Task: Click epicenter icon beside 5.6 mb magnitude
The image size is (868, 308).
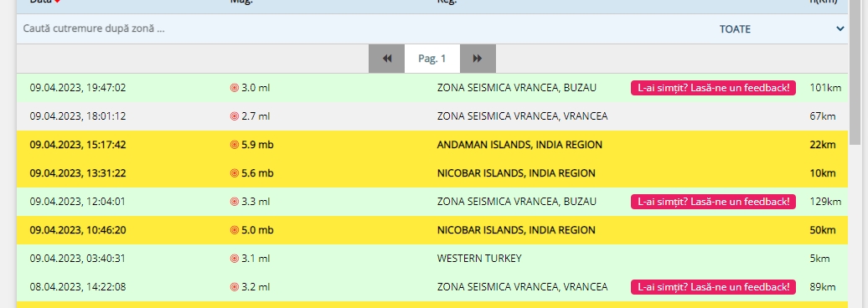Action: click(x=234, y=173)
